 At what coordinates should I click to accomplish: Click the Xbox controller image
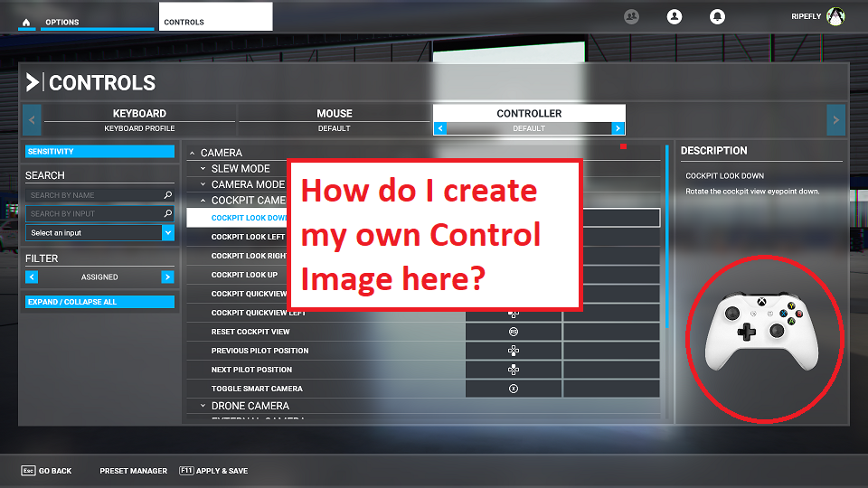(x=761, y=331)
